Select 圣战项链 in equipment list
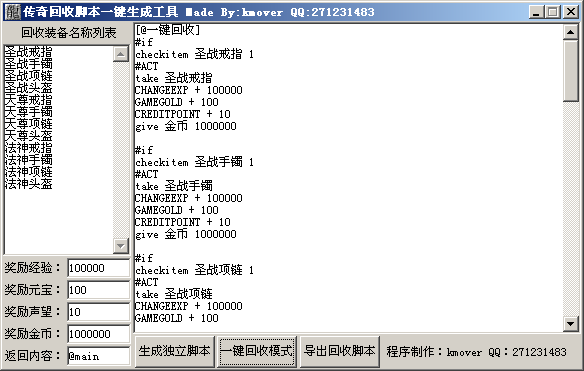Image resolution: width=584 pixels, height=371 pixels. pyautogui.click(x=28, y=76)
